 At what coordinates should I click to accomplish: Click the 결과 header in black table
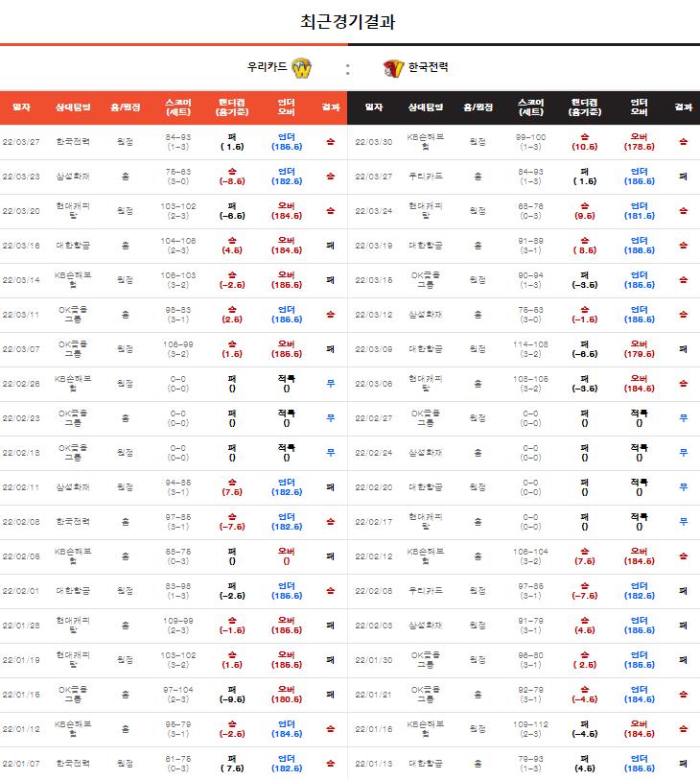tap(683, 106)
